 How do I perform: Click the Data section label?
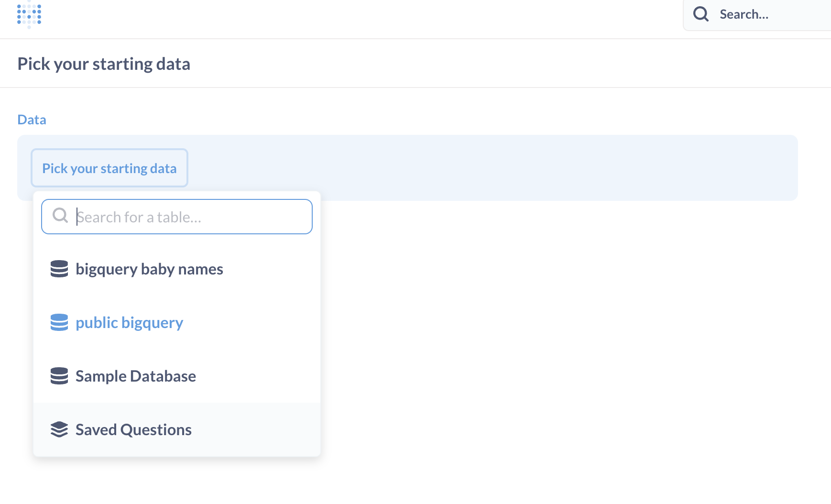(x=32, y=119)
